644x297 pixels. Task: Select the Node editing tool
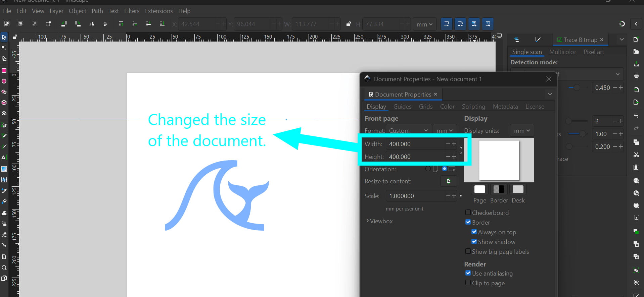(4, 48)
